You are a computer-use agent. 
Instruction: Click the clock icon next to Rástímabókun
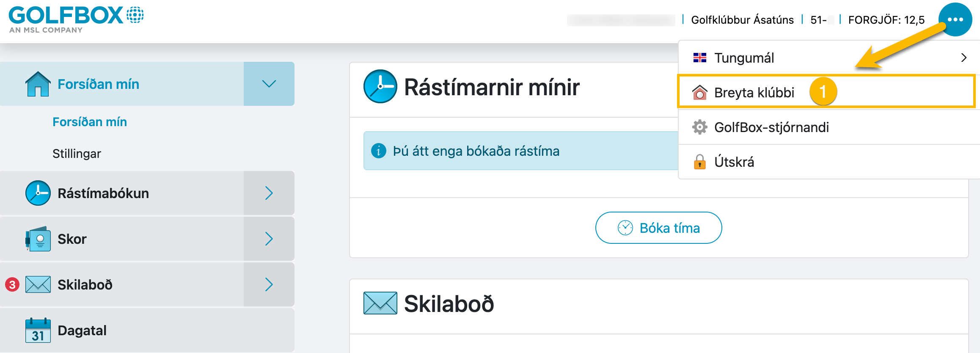[38, 193]
